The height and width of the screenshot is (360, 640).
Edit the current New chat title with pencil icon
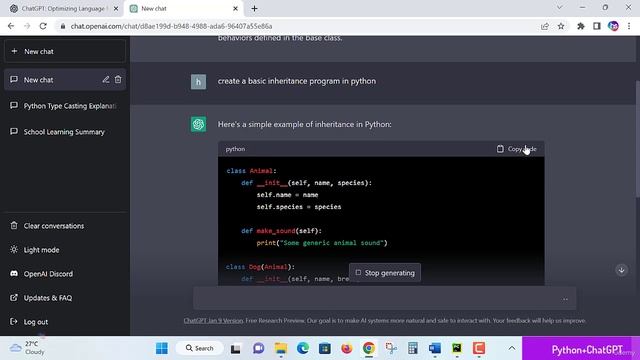106,80
